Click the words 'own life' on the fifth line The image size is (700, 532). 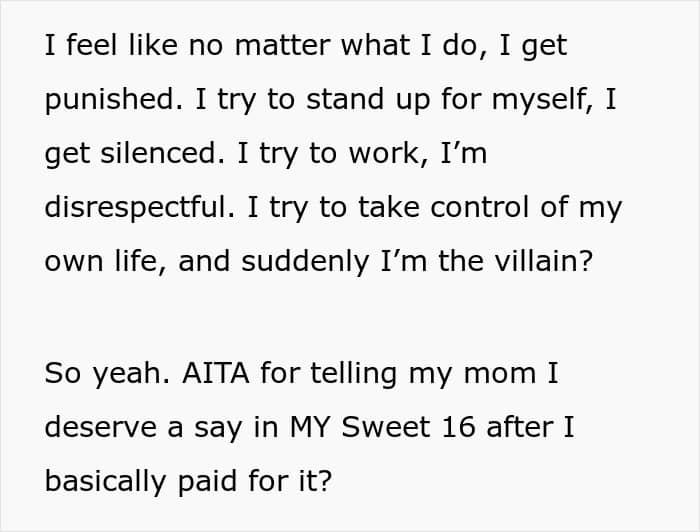click(x=104, y=260)
